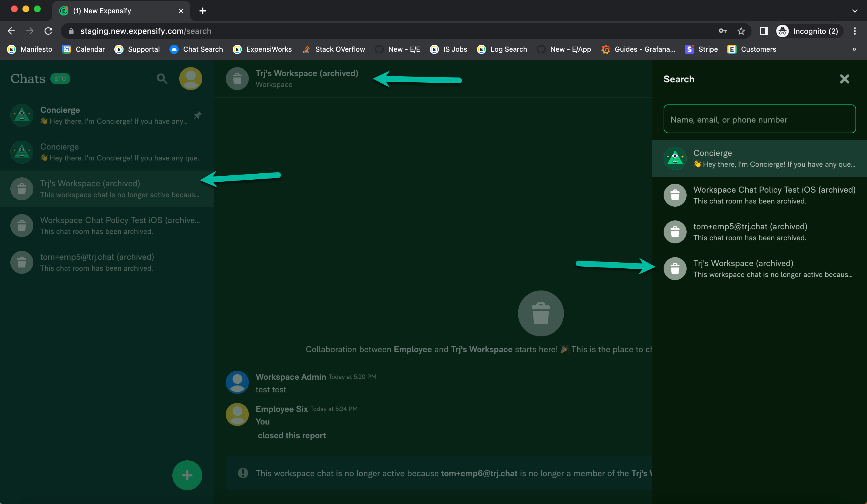Click the key icon in the address bar
The width and height of the screenshot is (867, 504).
(x=722, y=31)
